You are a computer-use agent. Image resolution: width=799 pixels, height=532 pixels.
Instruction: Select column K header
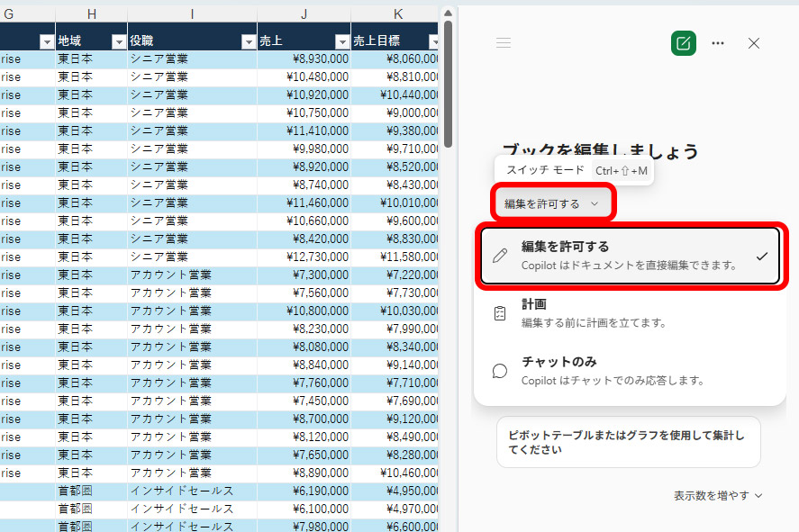coord(395,14)
